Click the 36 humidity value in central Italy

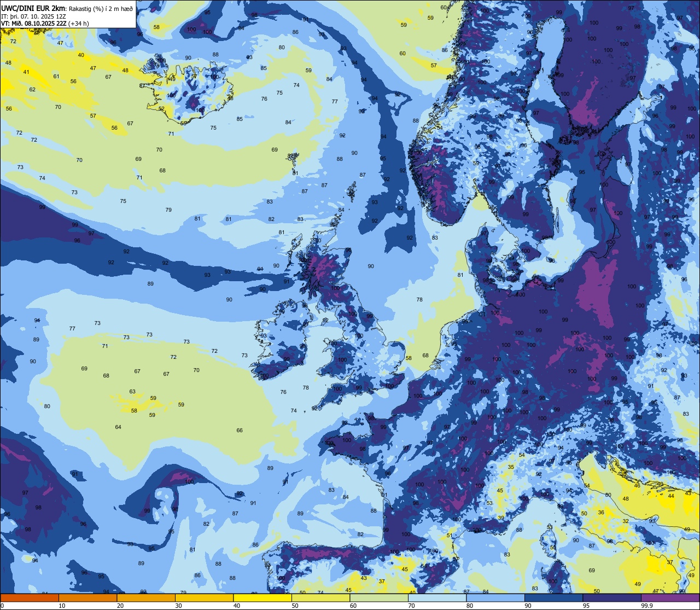click(x=601, y=512)
